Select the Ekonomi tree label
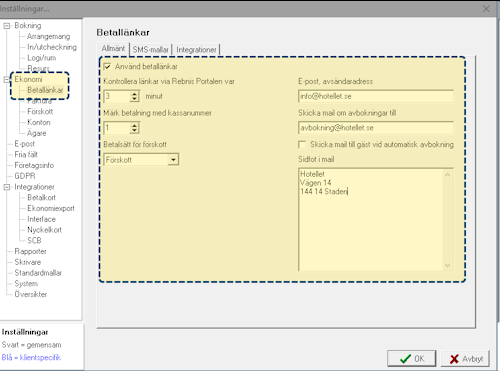Image resolution: width=500 pixels, height=371 pixels. point(28,79)
